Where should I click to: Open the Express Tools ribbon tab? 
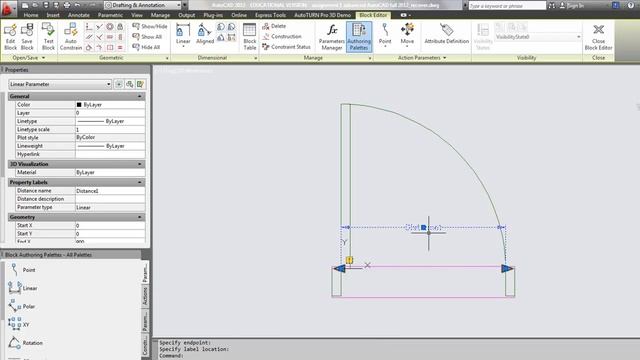coord(270,15)
